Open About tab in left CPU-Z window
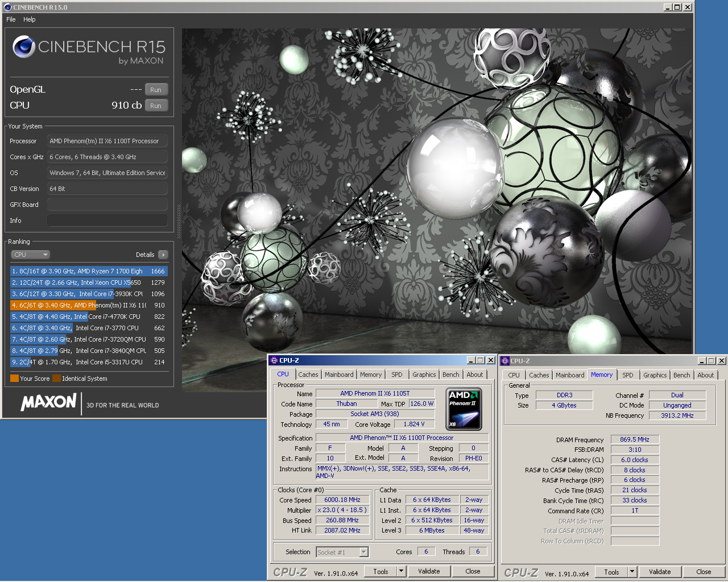 click(475, 375)
